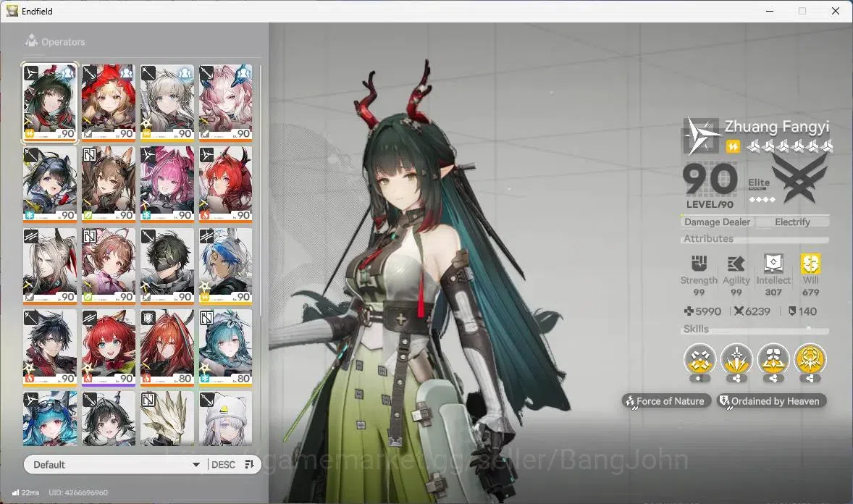Open the third skill icon

point(773,360)
